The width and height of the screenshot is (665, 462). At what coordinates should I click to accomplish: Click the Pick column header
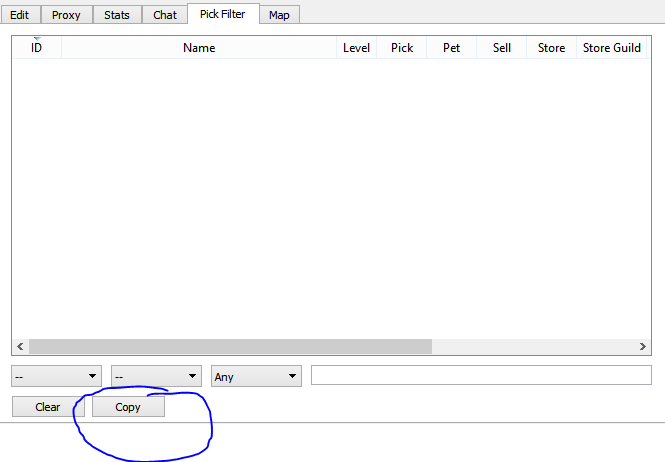click(x=402, y=48)
